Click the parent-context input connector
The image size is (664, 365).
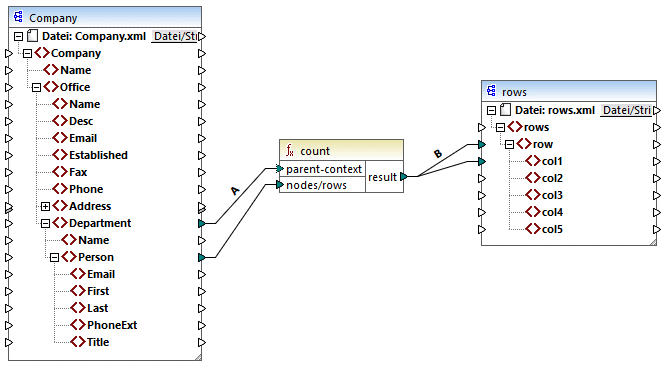tap(279, 169)
